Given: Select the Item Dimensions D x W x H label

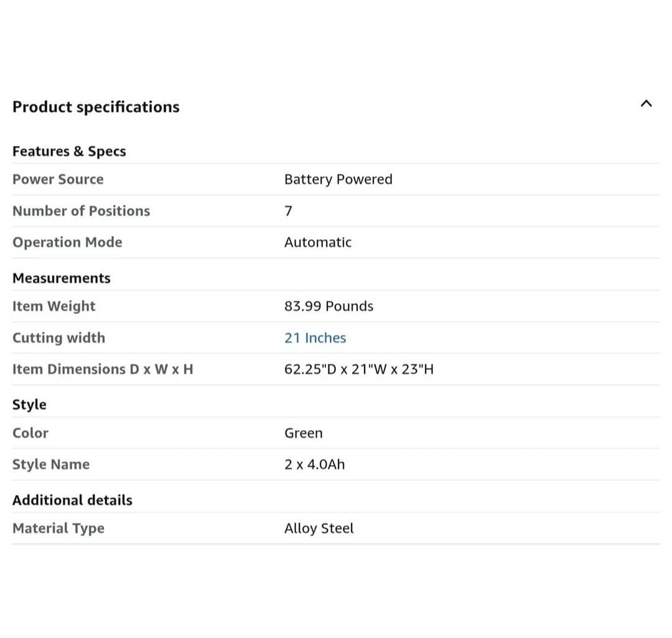Looking at the screenshot, I should [103, 369].
